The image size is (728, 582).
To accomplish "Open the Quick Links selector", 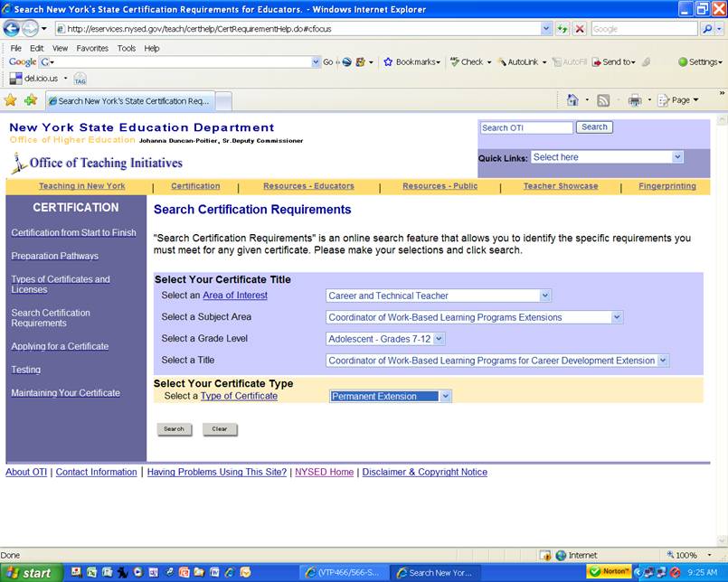I will pyautogui.click(x=606, y=156).
